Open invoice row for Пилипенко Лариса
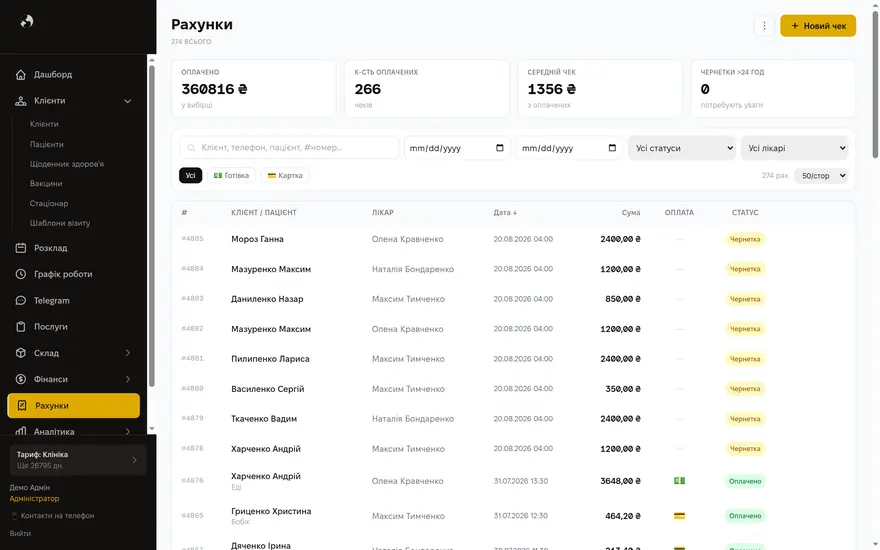The height and width of the screenshot is (550, 880). pos(513,359)
